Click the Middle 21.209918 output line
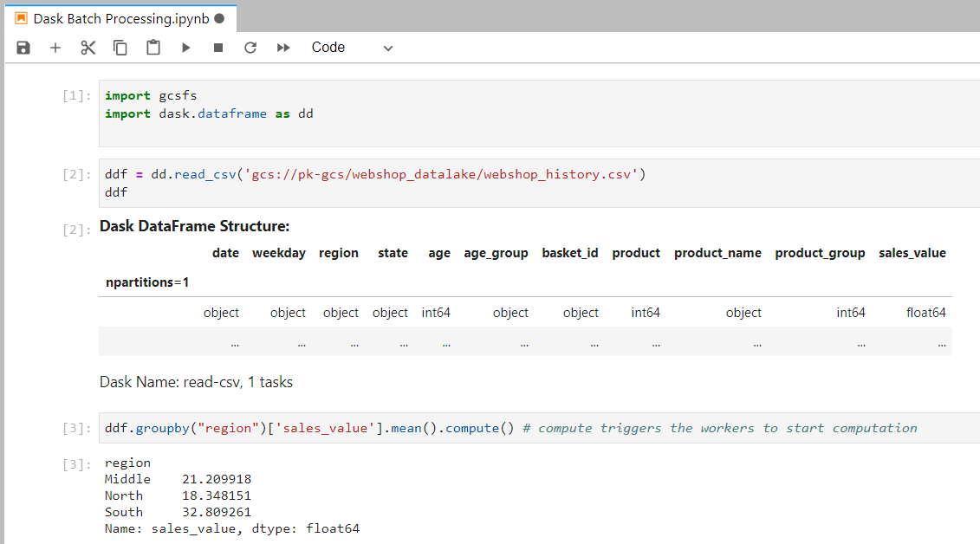The height and width of the screenshot is (544, 980). click(178, 479)
